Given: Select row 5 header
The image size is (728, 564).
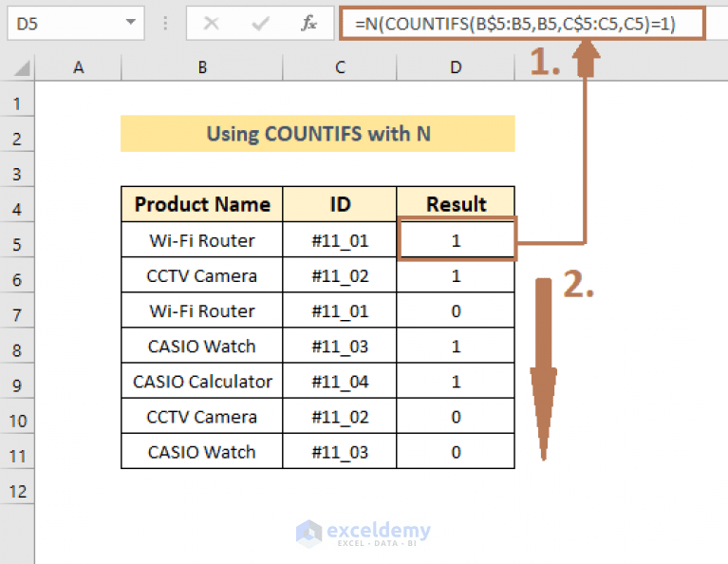Looking at the screenshot, I should point(17,240).
